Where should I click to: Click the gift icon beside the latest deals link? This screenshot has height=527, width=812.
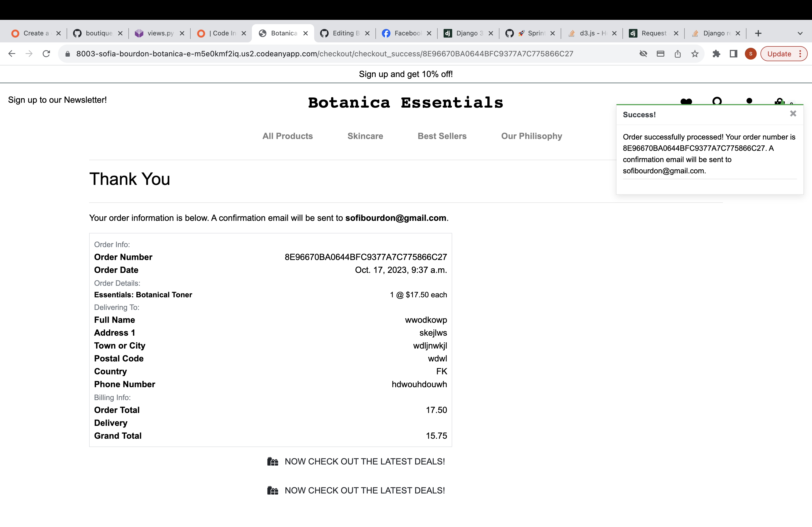(x=273, y=462)
